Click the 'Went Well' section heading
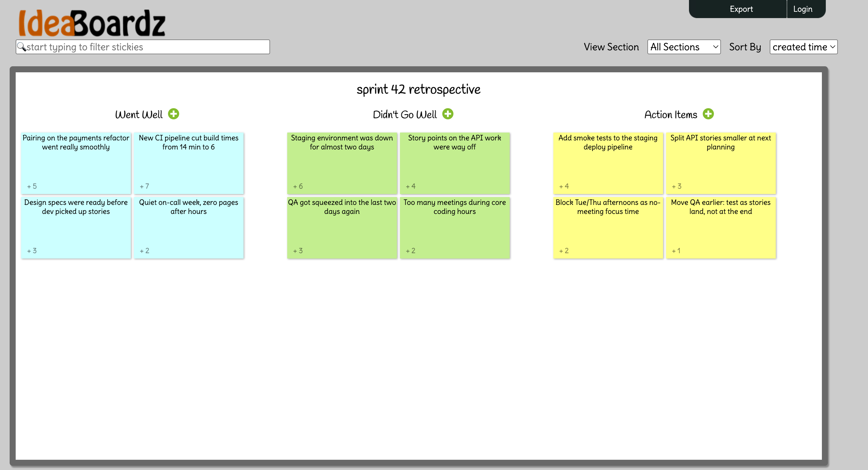 [x=139, y=114]
